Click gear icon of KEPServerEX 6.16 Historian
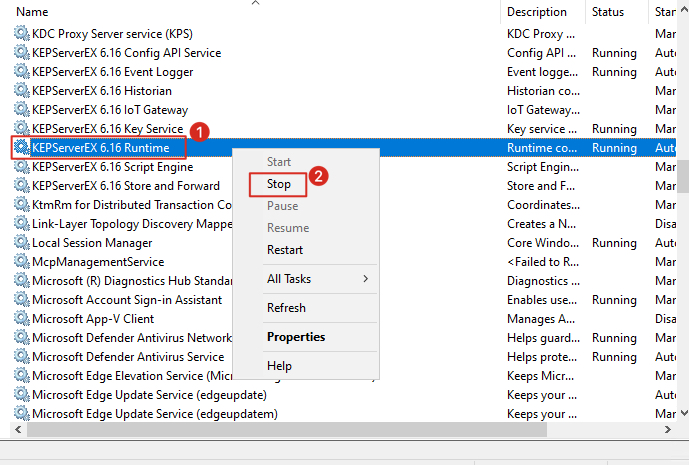Image resolution: width=689 pixels, height=465 pixels. point(22,90)
